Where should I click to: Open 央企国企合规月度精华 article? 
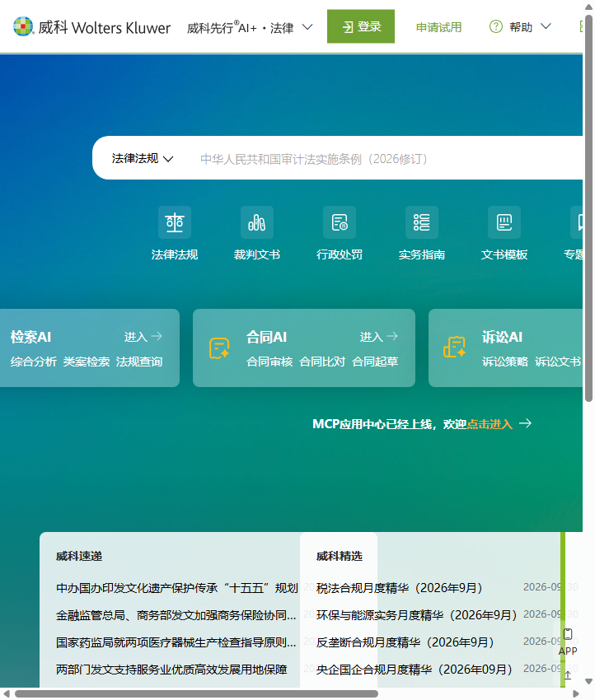[x=415, y=670]
